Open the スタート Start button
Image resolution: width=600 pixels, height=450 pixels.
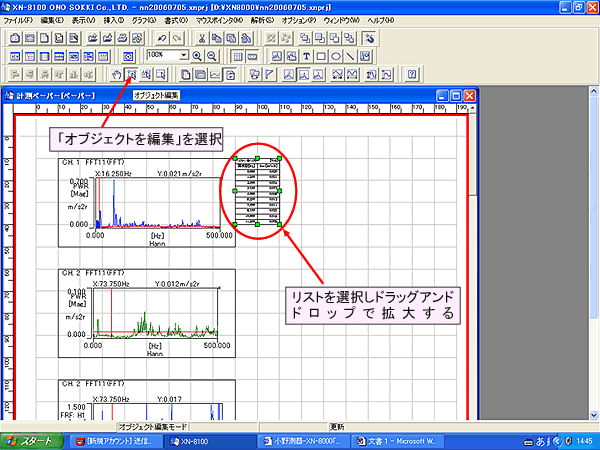pos(32,442)
